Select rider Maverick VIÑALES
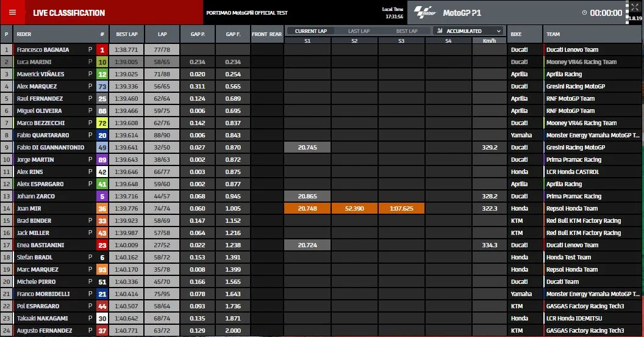Image resolution: width=644 pixels, height=337 pixels. pyautogui.click(x=40, y=74)
